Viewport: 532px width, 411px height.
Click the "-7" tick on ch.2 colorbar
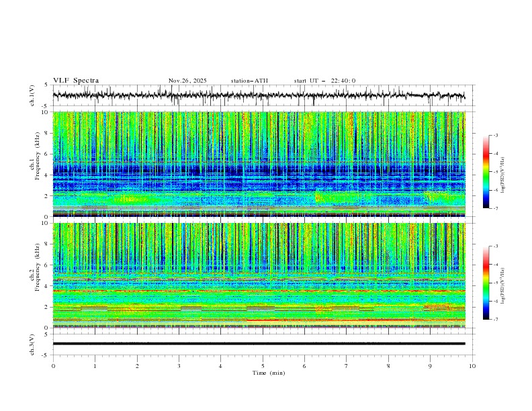(495, 320)
